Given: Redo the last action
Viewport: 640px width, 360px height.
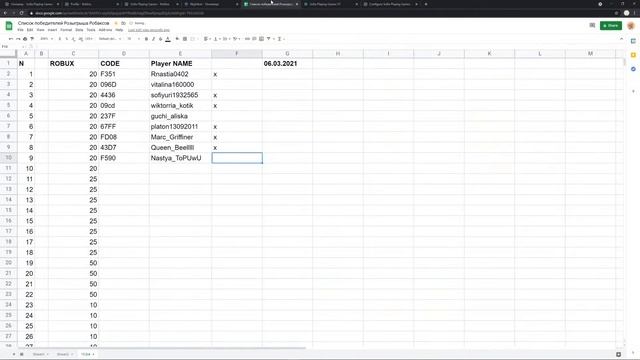Looking at the screenshot, I should [18, 39].
